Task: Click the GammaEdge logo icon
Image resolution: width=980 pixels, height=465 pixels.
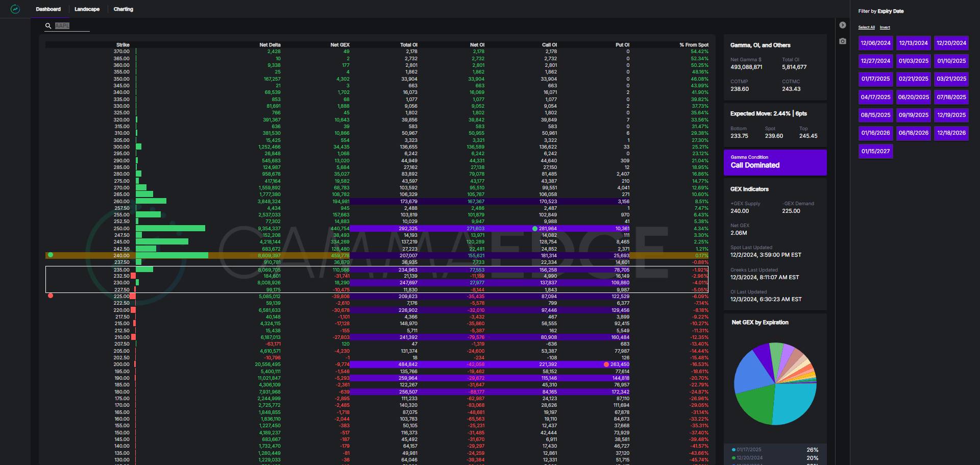Action: click(15, 9)
